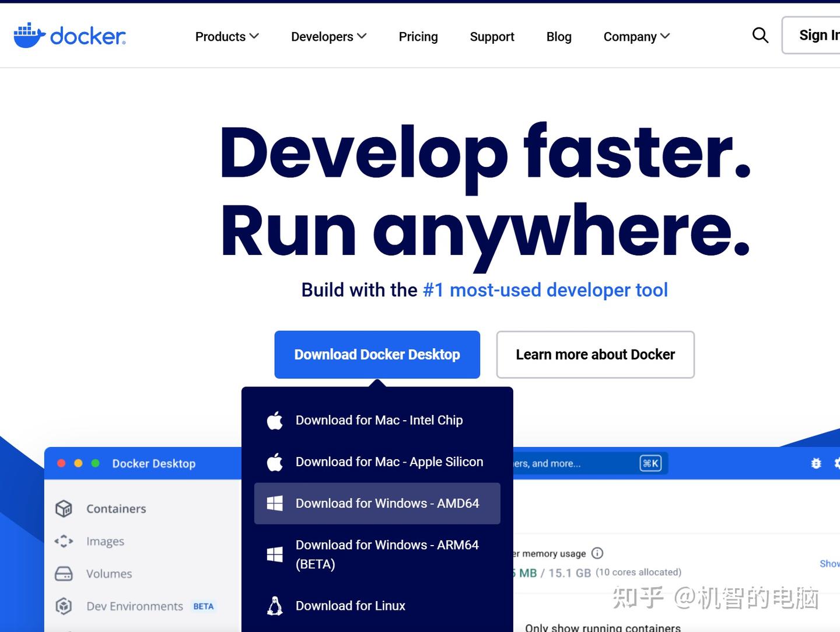Open the Pricing page

(418, 37)
